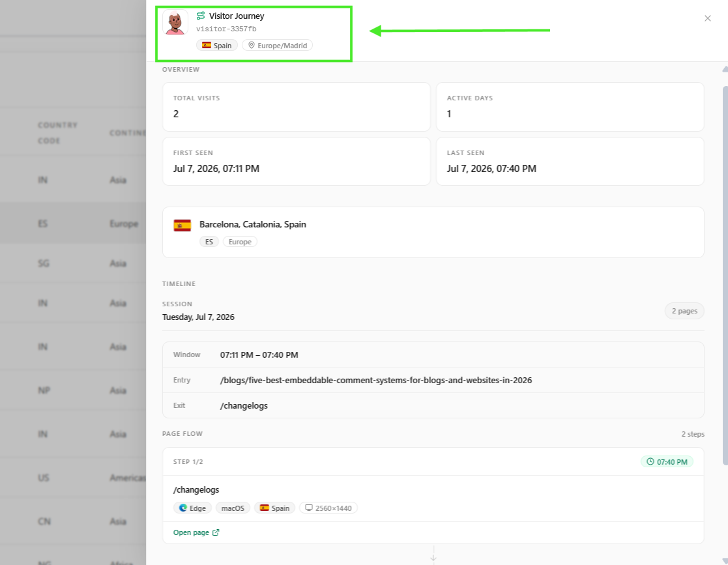728x565 pixels.
Task: Click the scrollbar up arrow
Action: click(725, 69)
